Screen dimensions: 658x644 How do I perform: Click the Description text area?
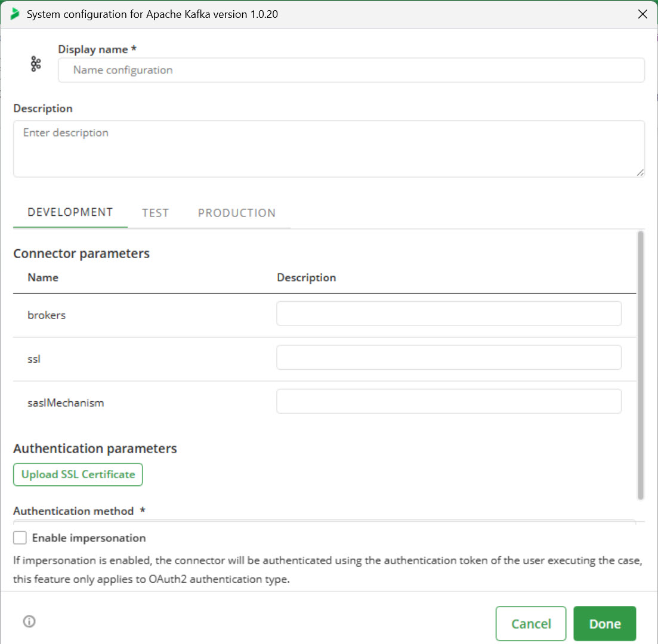(329, 148)
